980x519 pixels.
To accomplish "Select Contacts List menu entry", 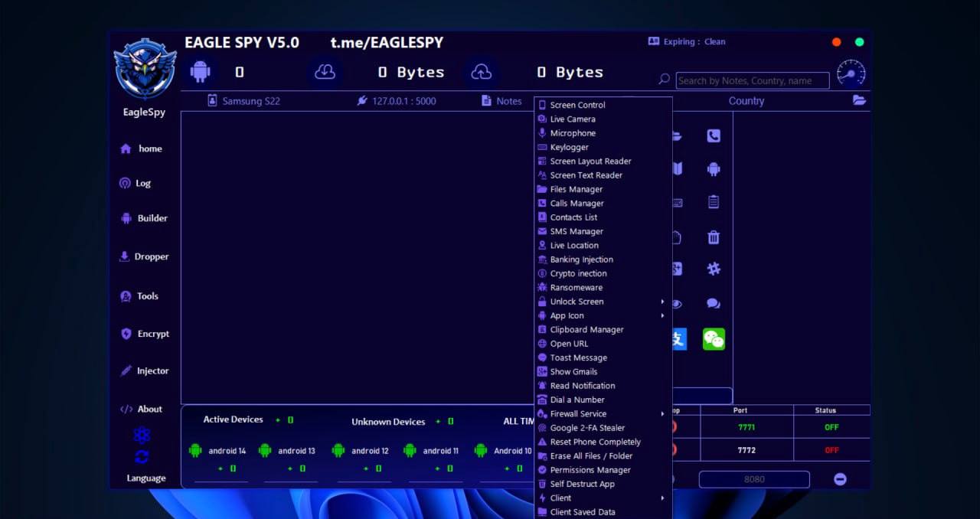I will (x=603, y=217).
